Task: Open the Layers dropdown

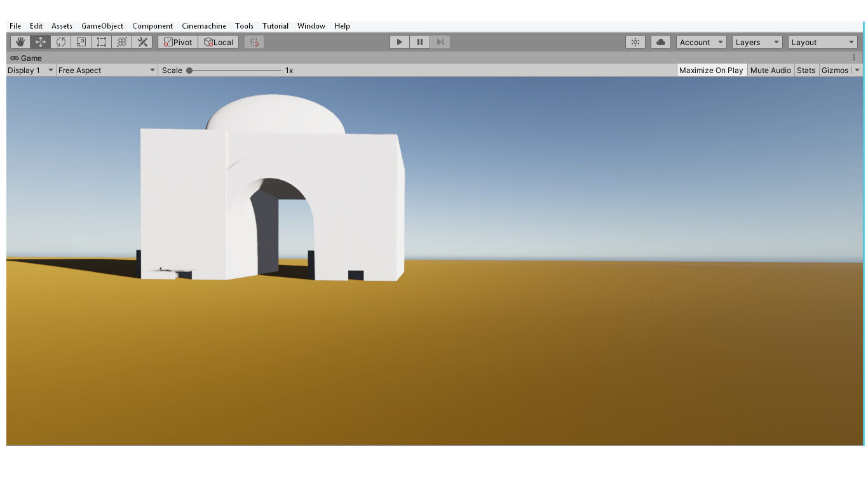Action: click(757, 42)
